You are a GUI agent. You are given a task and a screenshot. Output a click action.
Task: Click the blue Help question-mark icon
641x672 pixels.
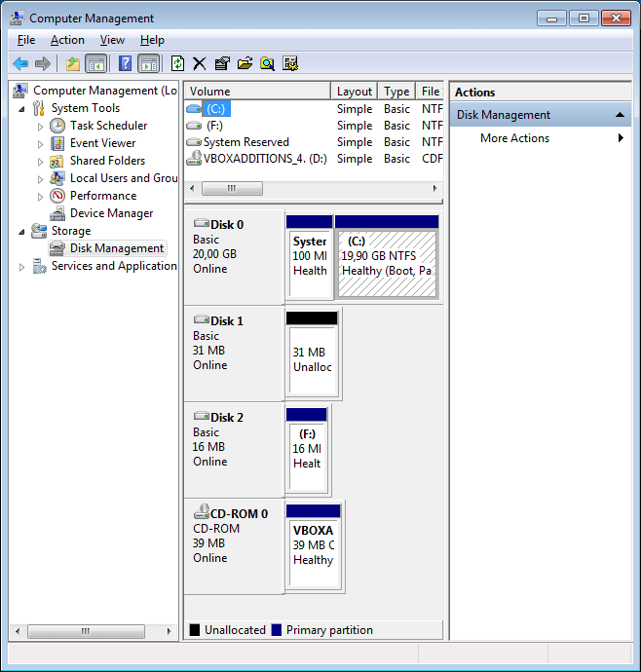click(125, 64)
